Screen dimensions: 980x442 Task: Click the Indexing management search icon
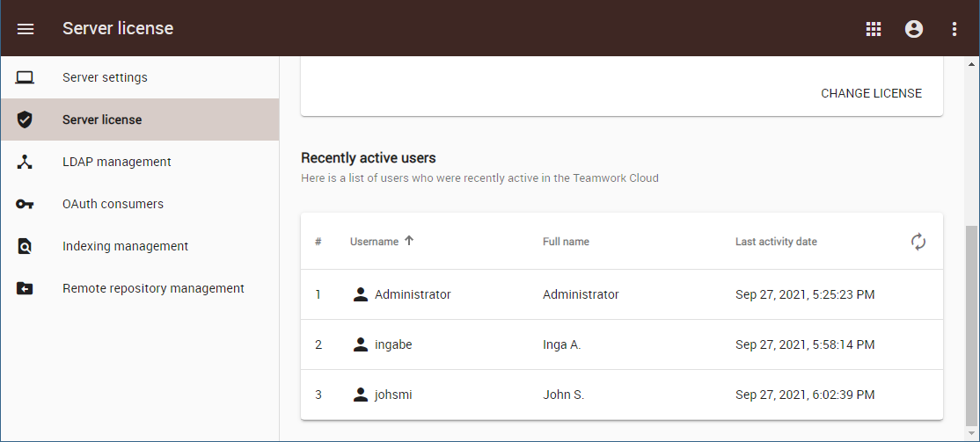25,246
